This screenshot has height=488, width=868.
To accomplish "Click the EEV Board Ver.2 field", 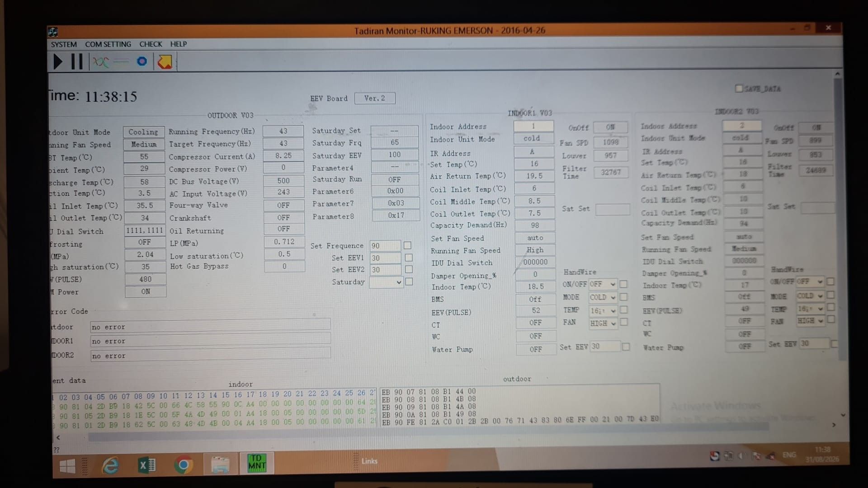I will click(x=375, y=99).
